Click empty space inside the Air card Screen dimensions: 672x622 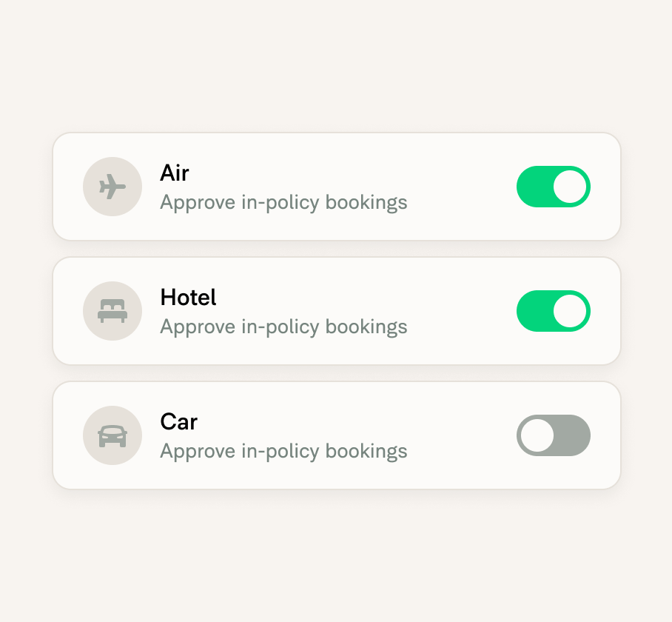461,187
